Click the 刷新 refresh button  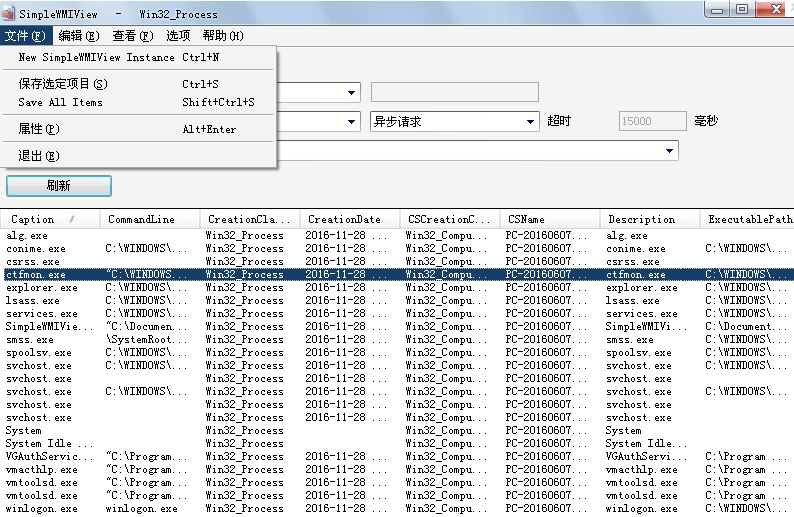point(59,186)
